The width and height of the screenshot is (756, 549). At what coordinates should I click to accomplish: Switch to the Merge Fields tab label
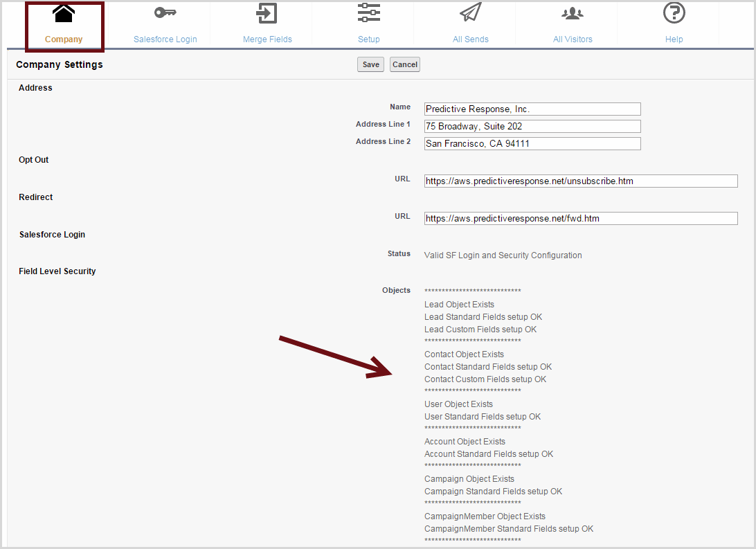267,39
